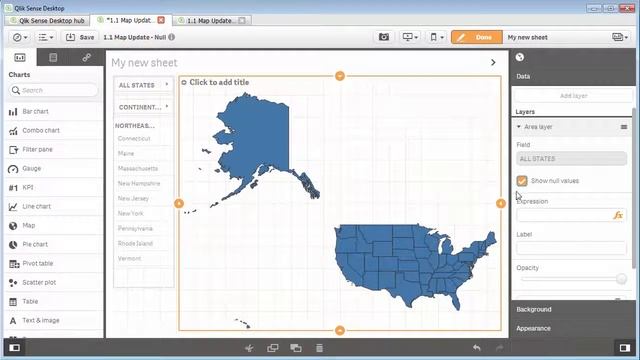Go to next sheet arrow
Viewport: 640px width, 360px height.
pyautogui.click(x=493, y=62)
